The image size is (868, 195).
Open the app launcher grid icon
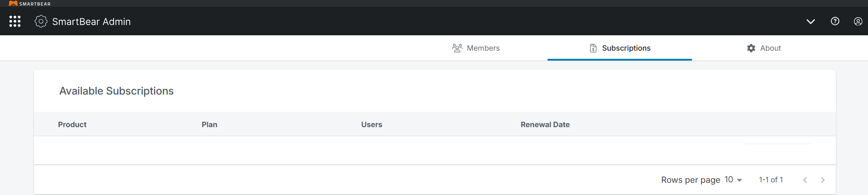(15, 21)
